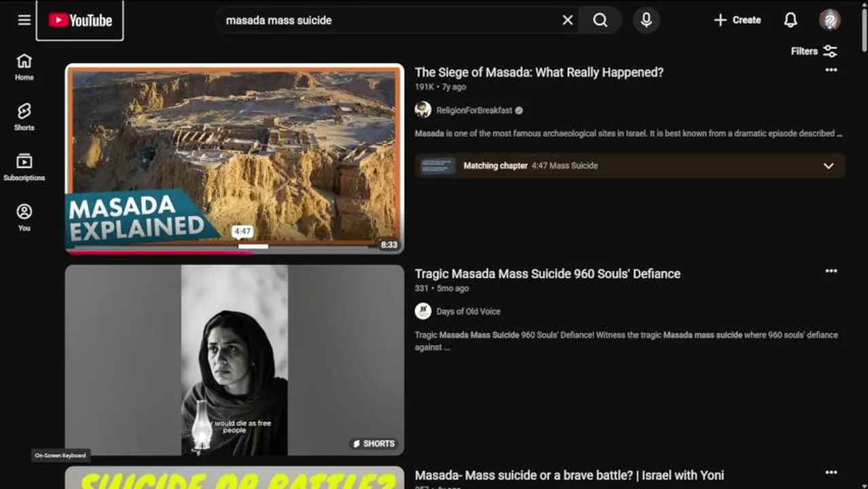Open Shorts in sidebar

[x=24, y=117]
